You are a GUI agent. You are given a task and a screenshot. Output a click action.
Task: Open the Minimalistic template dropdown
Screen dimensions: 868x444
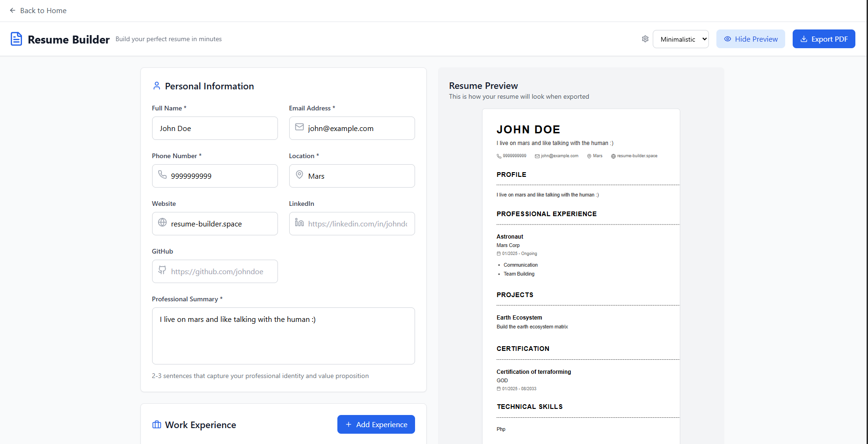681,39
